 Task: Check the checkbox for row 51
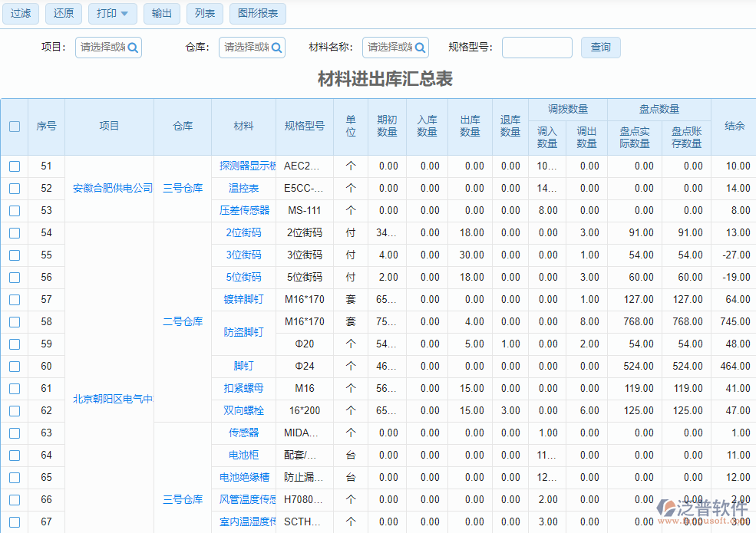pyautogui.click(x=14, y=166)
